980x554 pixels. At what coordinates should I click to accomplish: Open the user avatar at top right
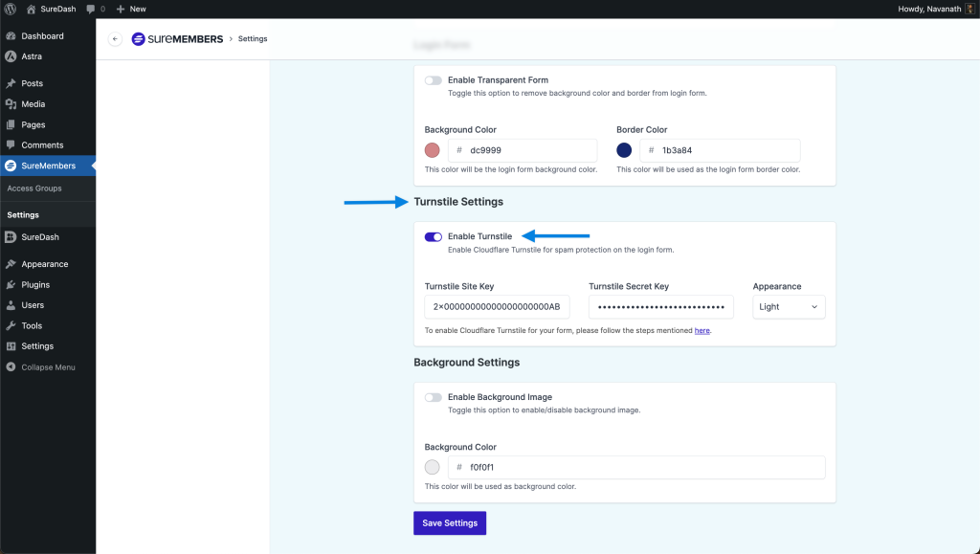pyautogui.click(x=970, y=9)
